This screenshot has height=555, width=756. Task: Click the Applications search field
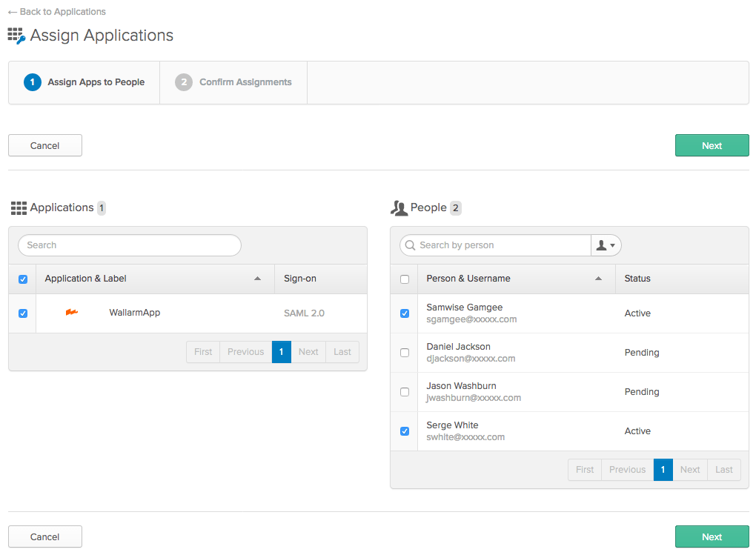130,245
